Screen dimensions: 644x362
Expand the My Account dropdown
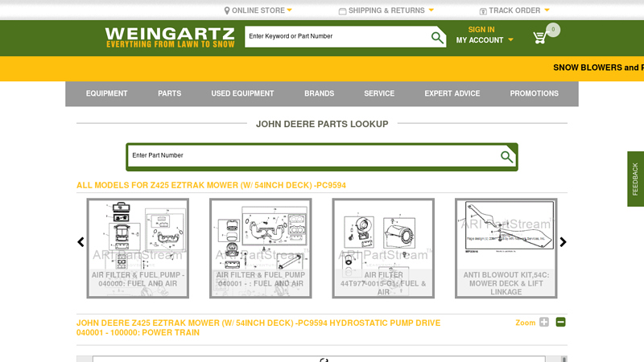click(x=484, y=40)
